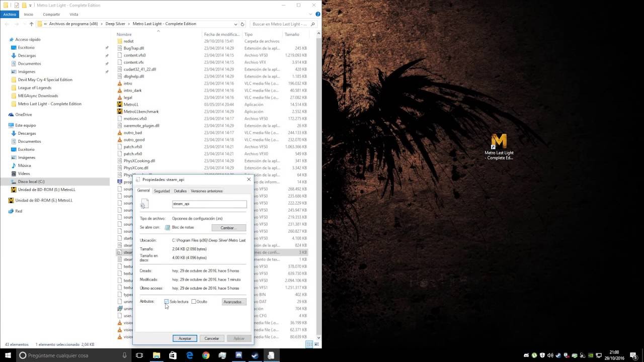
Task: Select the MetroLL application icon
Action: click(x=120, y=105)
